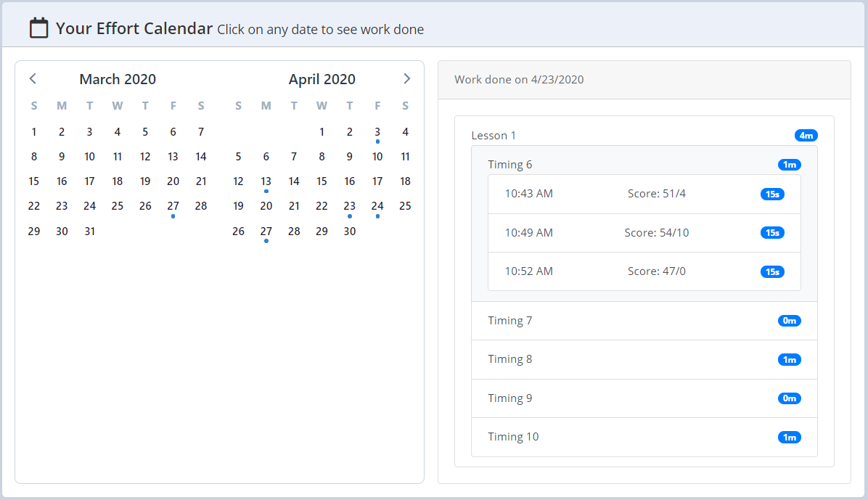
Task: Click the 1m badge on Timing 10
Action: [x=789, y=437]
